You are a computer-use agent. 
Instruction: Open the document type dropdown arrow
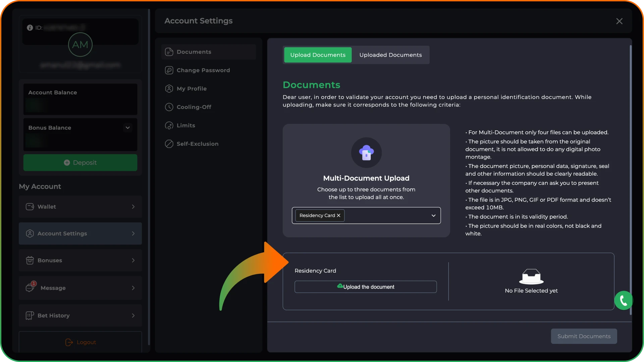tap(433, 216)
